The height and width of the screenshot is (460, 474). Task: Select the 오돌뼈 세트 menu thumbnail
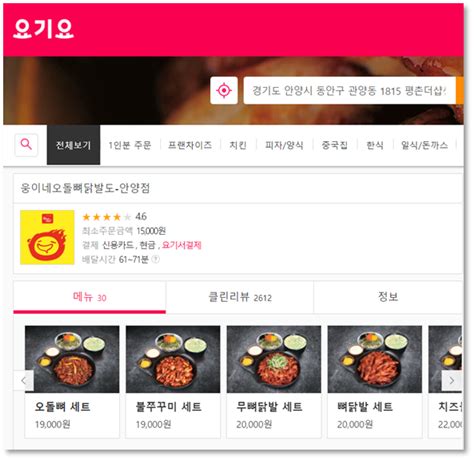pyautogui.click(x=72, y=359)
